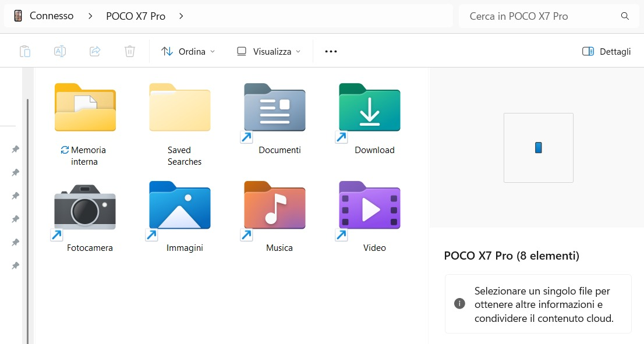This screenshot has height=344, width=644.
Task: Navigate to POCO X7 Pro in breadcrumb
Action: (136, 16)
